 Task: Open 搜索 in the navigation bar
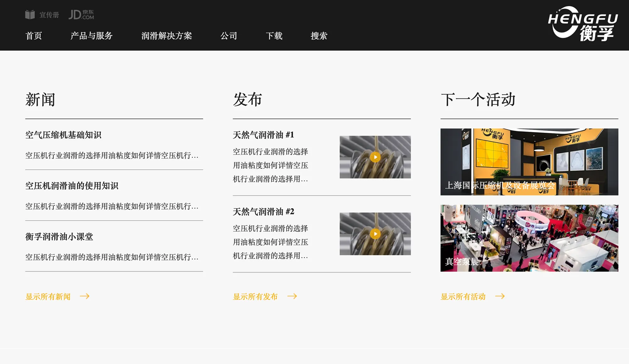[319, 36]
